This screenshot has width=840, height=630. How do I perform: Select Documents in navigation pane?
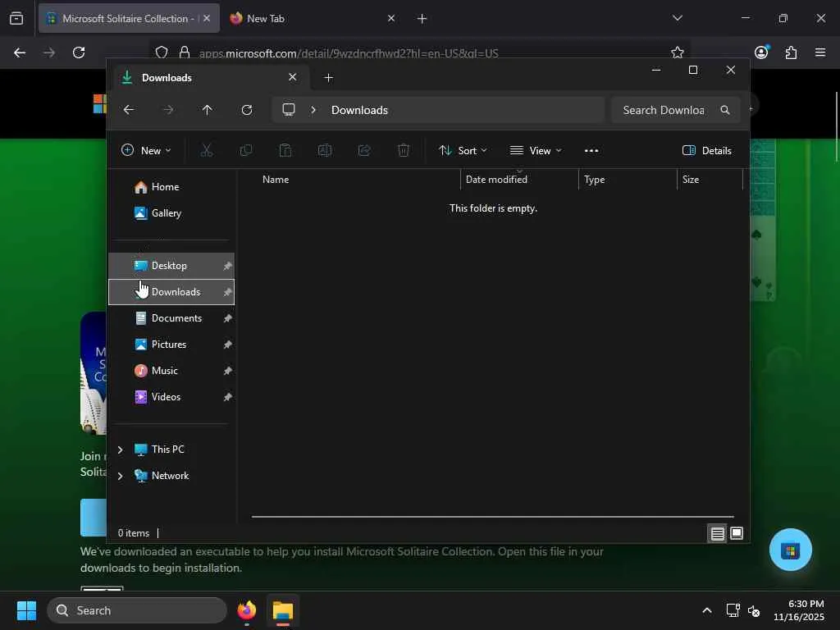(x=171, y=318)
